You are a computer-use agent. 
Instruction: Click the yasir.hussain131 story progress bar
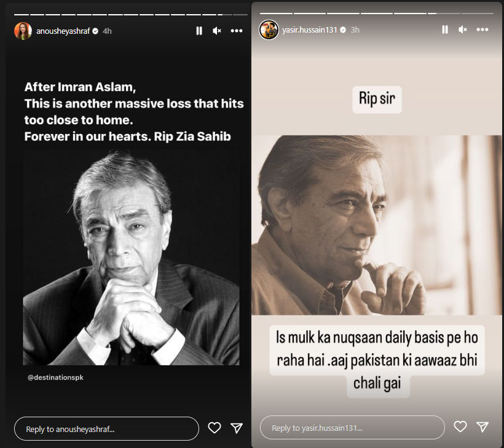pos(376,13)
